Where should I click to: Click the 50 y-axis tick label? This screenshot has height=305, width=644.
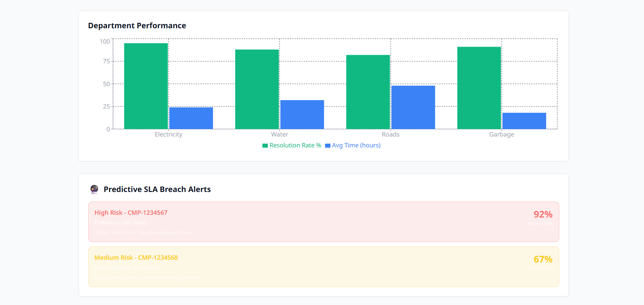click(106, 84)
